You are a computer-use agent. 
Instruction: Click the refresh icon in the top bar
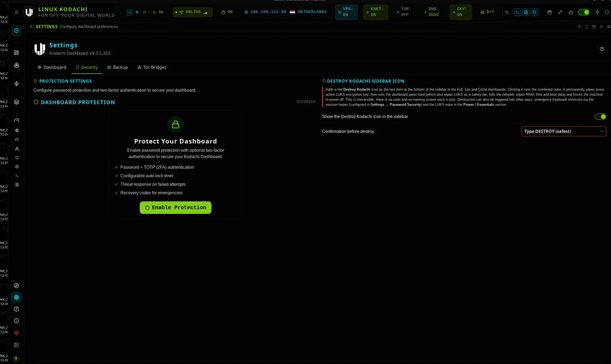pos(144,12)
